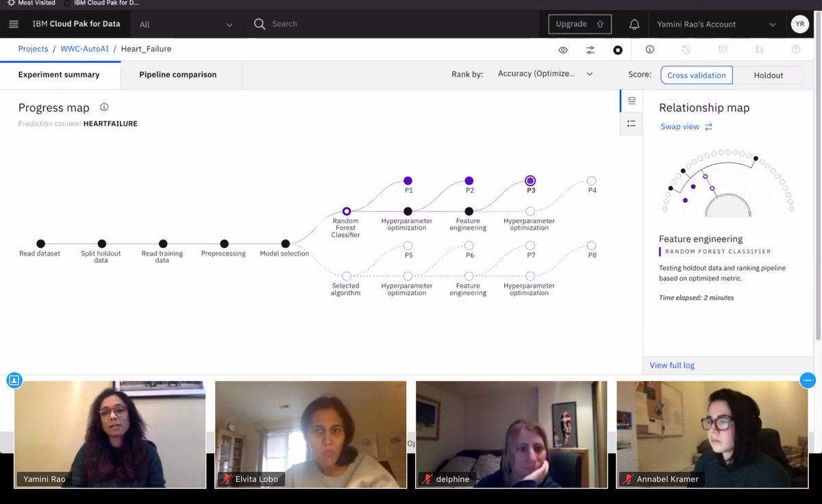
Task: Open the Projects breadcrumb link
Action: [33, 49]
